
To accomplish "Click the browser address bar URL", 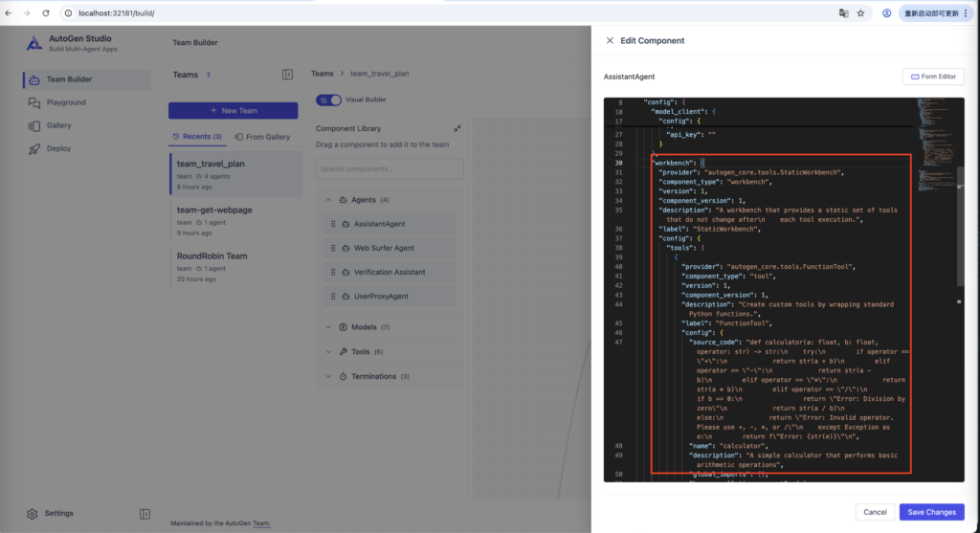I will click(117, 13).
